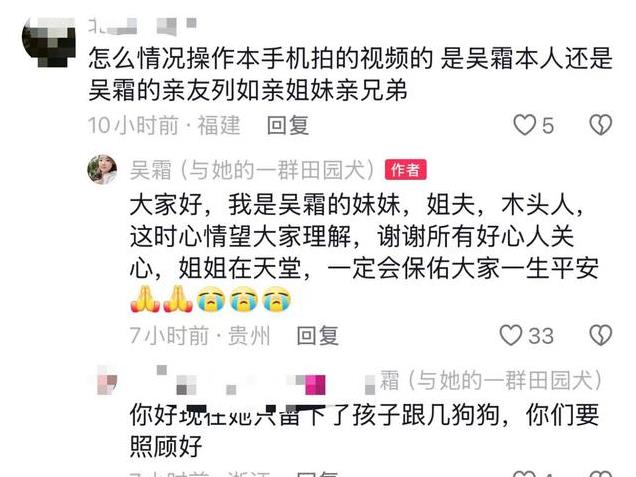The image size is (636, 477).
Task: Like the author's reply with 33 likes
Action: [510, 335]
